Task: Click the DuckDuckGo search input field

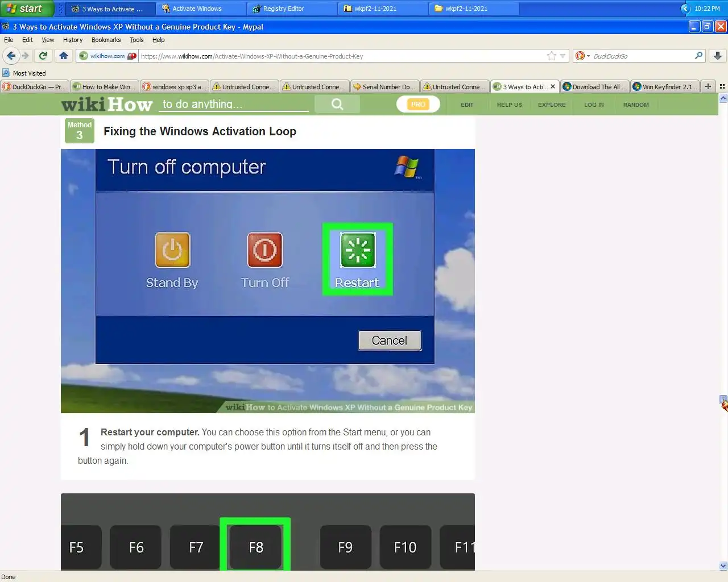Action: point(642,56)
